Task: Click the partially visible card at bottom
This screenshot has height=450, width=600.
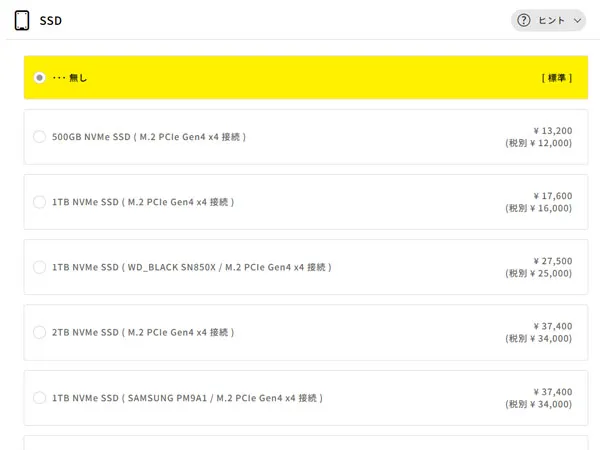Action: 306,443
